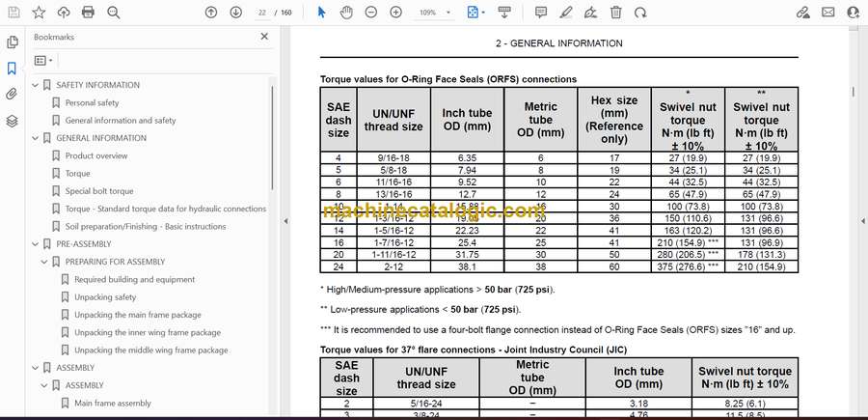This screenshot has width=868, height=420.
Task: Open Unpacking the main frame package
Action: point(138,315)
